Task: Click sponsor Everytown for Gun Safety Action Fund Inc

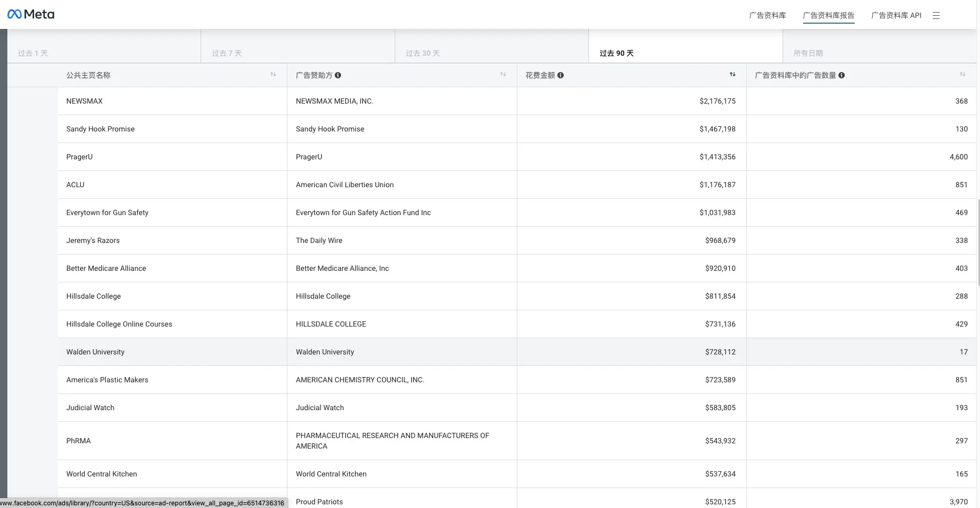Action: [363, 212]
